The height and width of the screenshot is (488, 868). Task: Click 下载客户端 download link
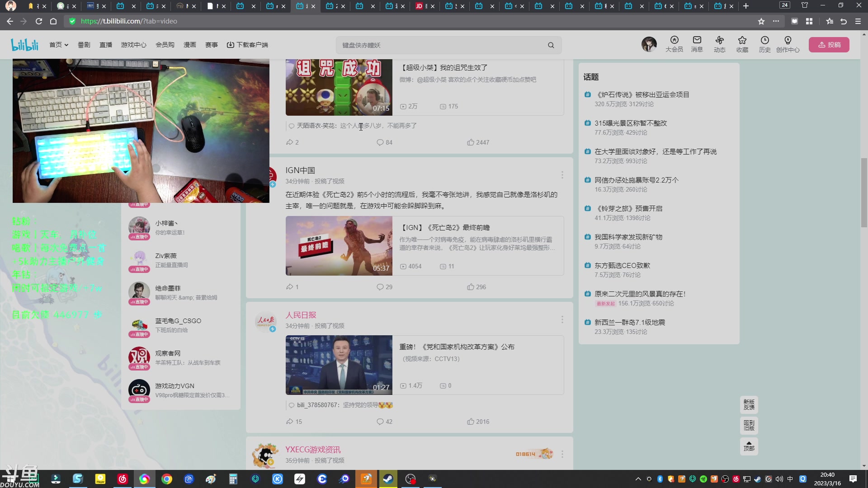pyautogui.click(x=247, y=45)
